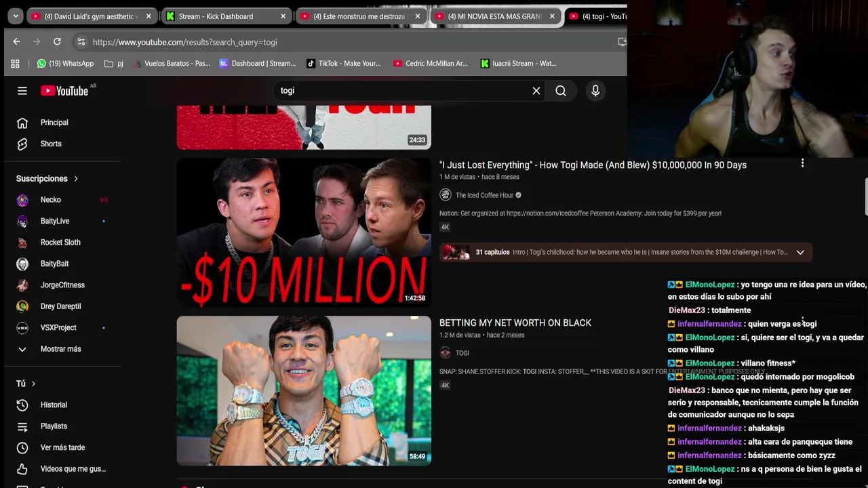Switch to the David Laid's gym aesthetic tab
Screen dimensions: 868x488
point(92,16)
